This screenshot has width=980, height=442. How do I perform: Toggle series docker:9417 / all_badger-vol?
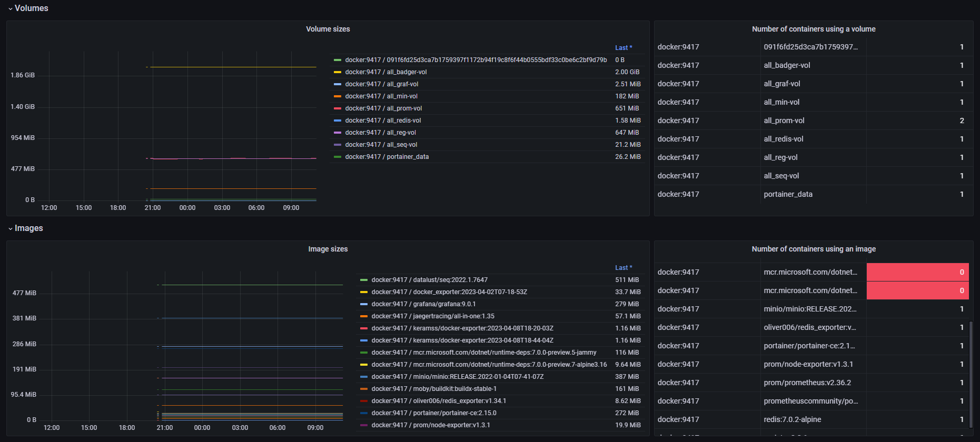[x=386, y=72]
